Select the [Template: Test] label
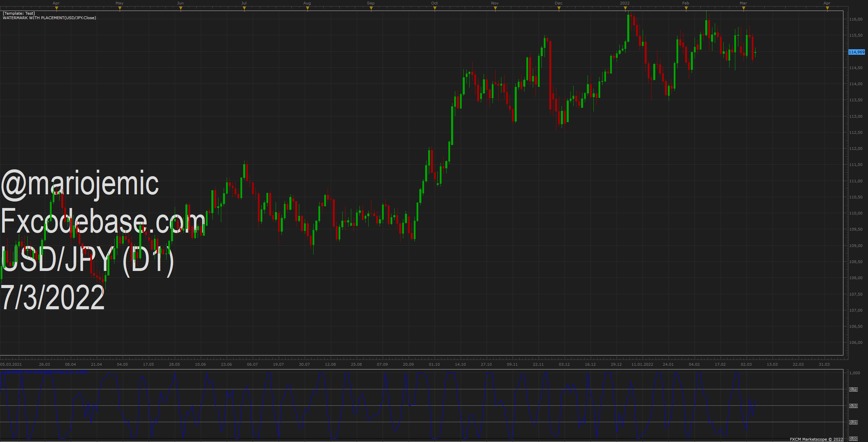 tap(19, 13)
